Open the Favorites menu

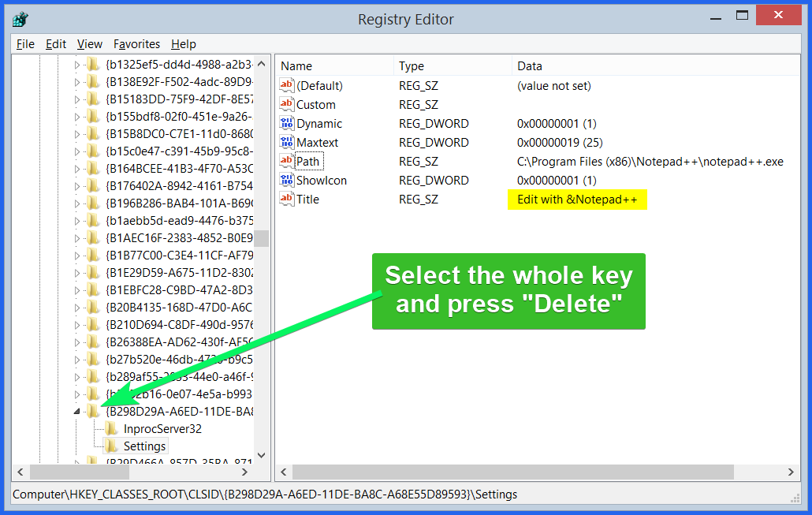click(x=136, y=44)
